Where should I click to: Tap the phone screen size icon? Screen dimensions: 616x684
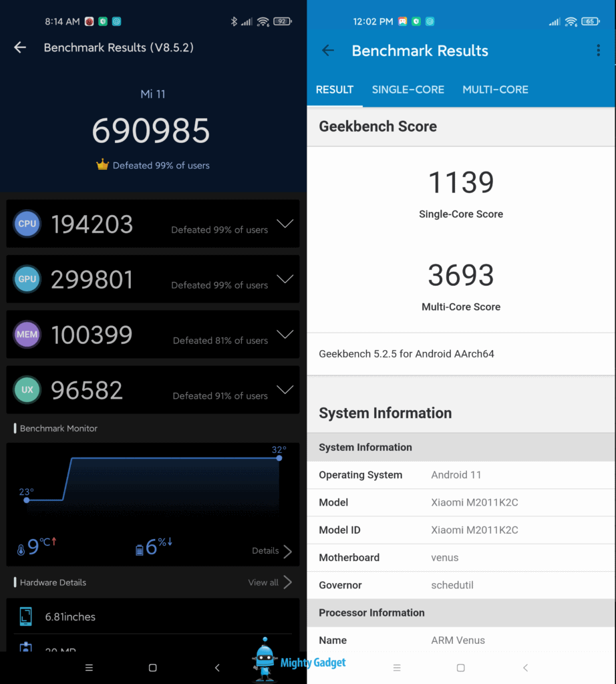[26, 617]
